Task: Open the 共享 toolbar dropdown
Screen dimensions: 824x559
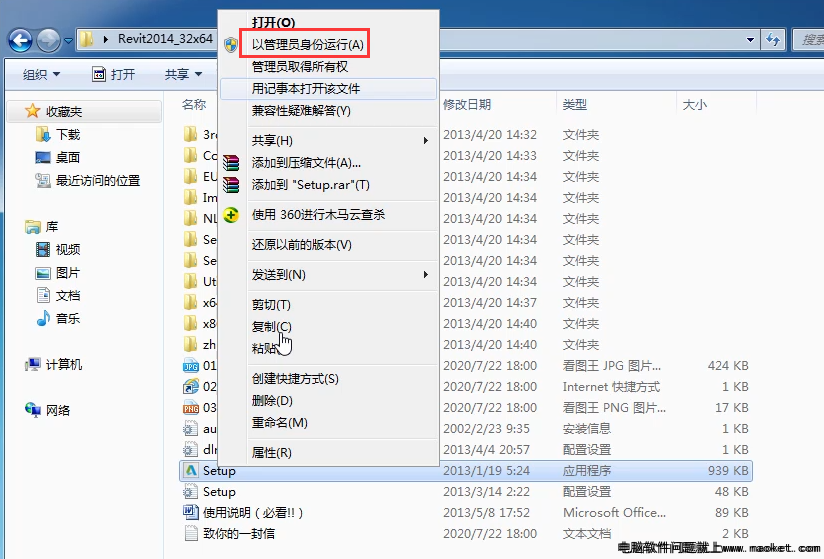Action: (183, 75)
